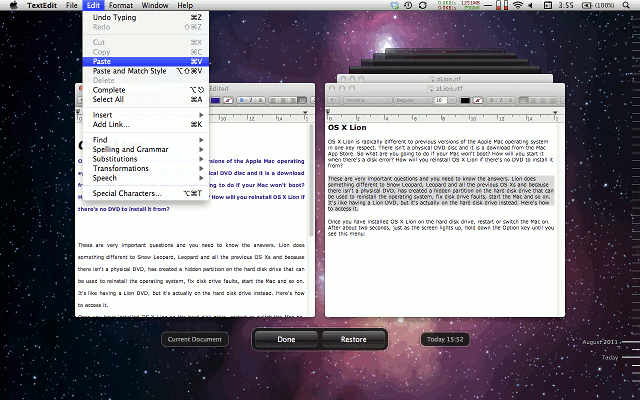Justify text in the right window toolbar
The width and height of the screenshot is (640, 400).
(x=552, y=100)
